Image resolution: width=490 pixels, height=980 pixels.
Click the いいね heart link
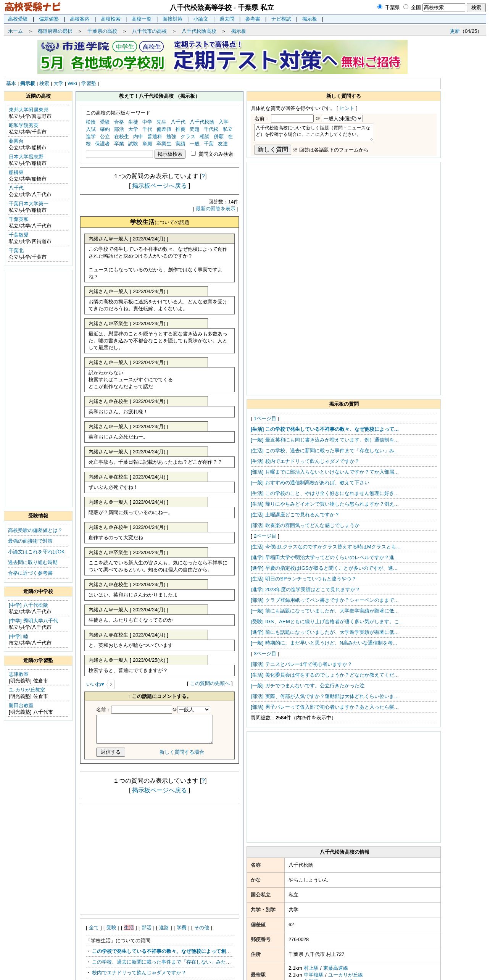tap(95, 684)
